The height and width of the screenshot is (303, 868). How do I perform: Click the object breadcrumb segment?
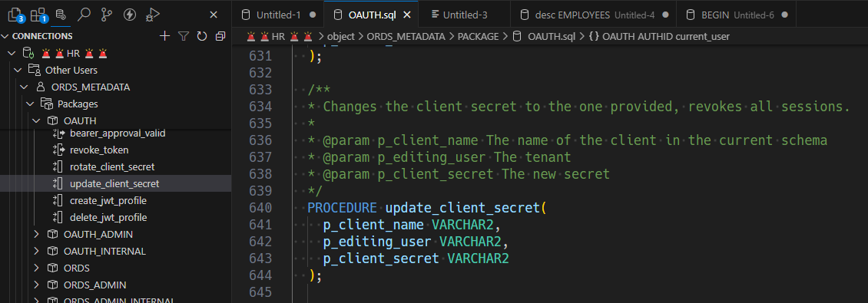pyautogui.click(x=341, y=37)
